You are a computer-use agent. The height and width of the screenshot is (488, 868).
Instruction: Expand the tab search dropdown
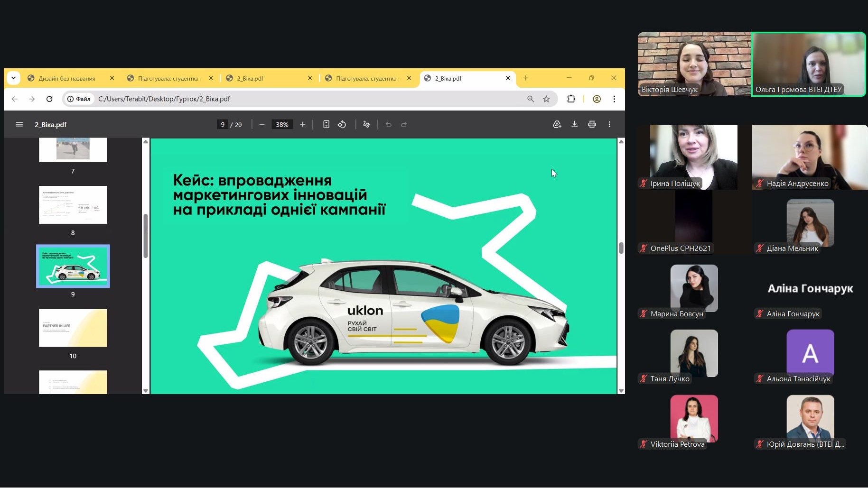(13, 78)
